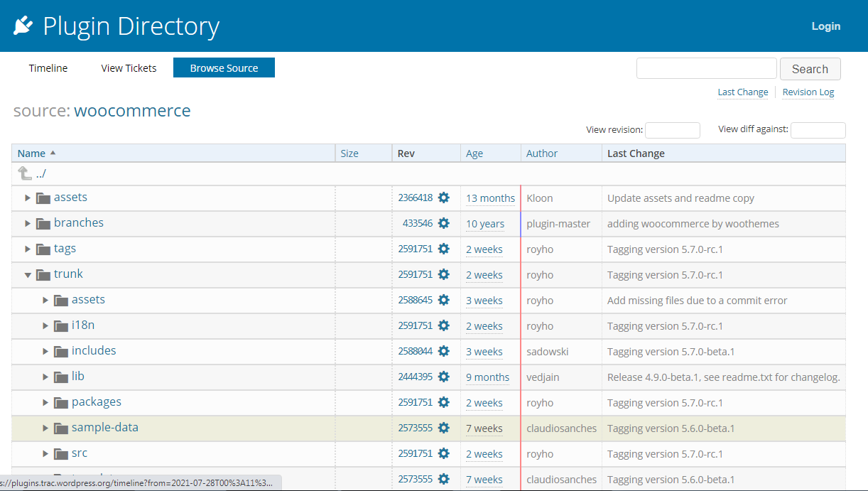
Task: Expand the i18n folder
Action: (x=45, y=325)
